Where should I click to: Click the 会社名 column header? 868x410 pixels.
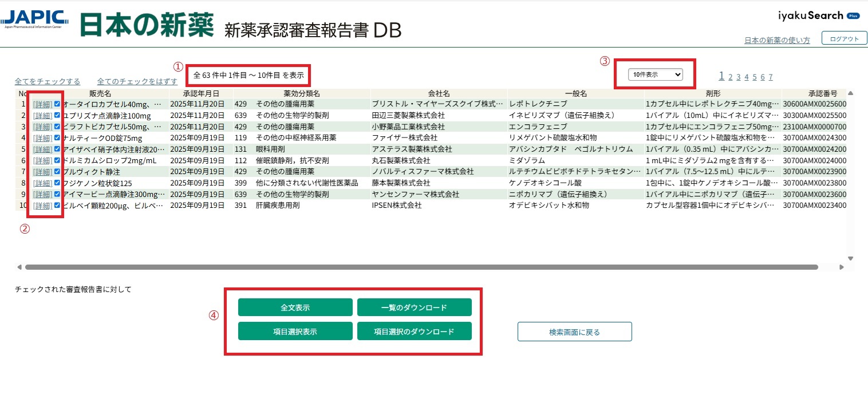coord(439,93)
